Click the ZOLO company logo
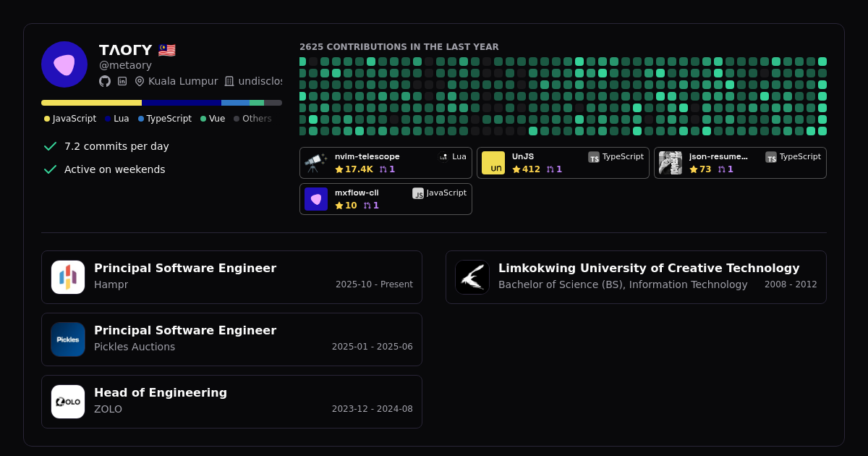Image resolution: width=868 pixels, height=456 pixels. (x=68, y=402)
